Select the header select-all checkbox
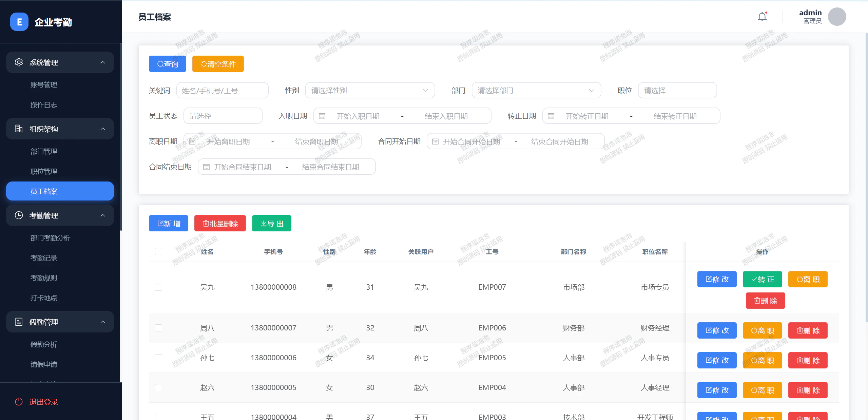 tap(158, 251)
